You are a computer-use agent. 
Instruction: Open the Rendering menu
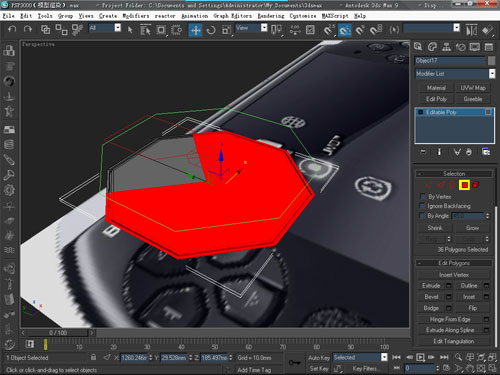[271, 16]
